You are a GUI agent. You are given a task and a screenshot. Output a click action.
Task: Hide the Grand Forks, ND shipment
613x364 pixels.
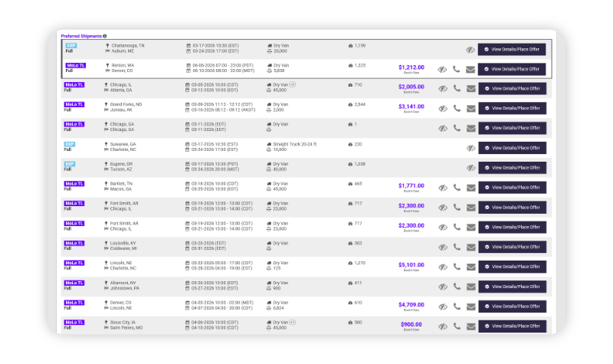point(443,108)
